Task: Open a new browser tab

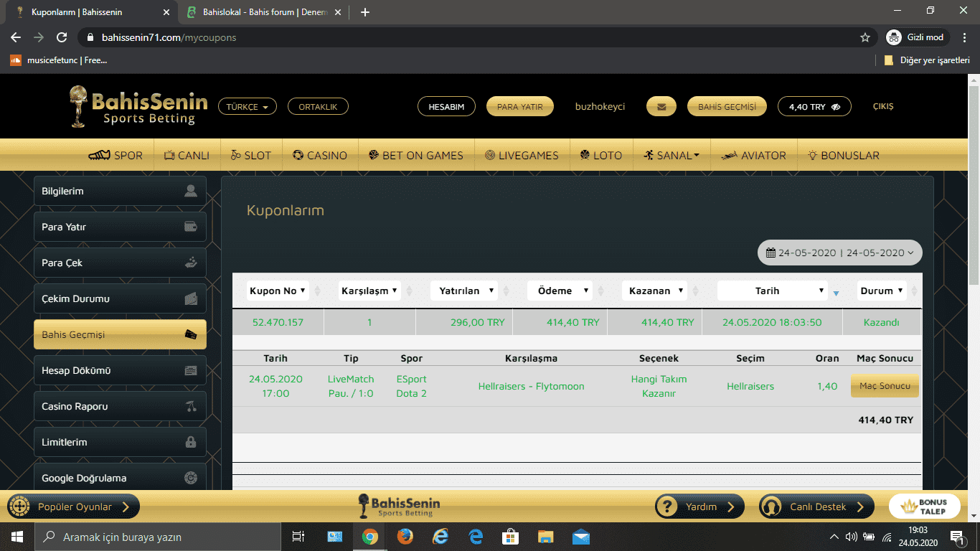Action: (x=364, y=12)
